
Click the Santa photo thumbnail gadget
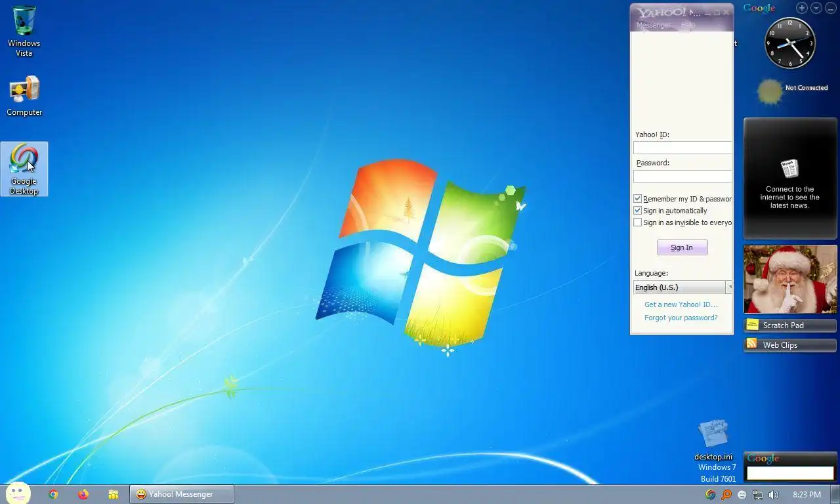(790, 280)
